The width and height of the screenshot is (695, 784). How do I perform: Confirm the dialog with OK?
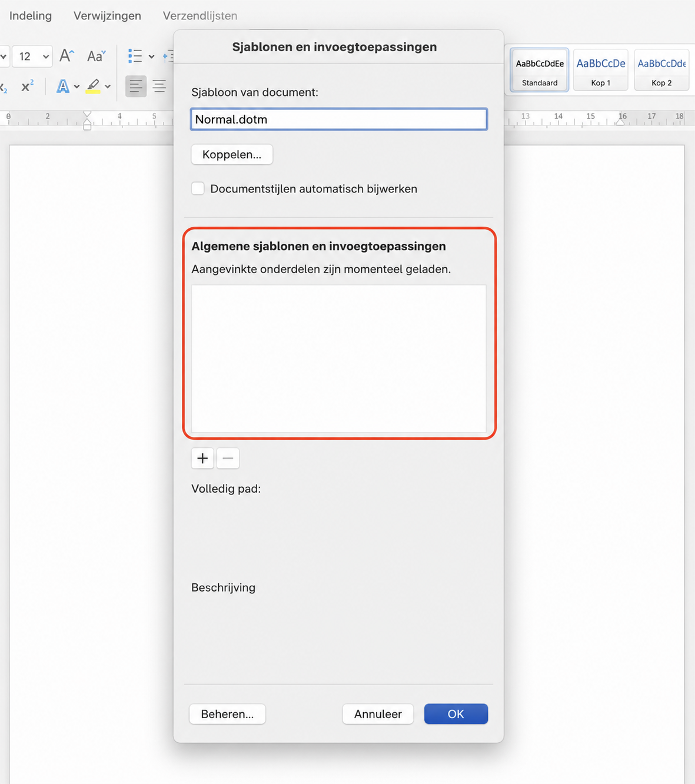point(456,714)
